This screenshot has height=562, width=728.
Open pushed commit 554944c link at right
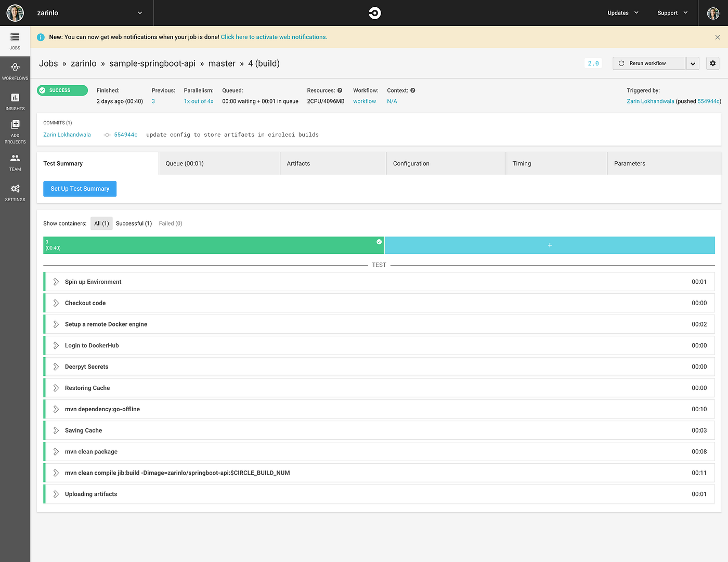[x=708, y=101]
